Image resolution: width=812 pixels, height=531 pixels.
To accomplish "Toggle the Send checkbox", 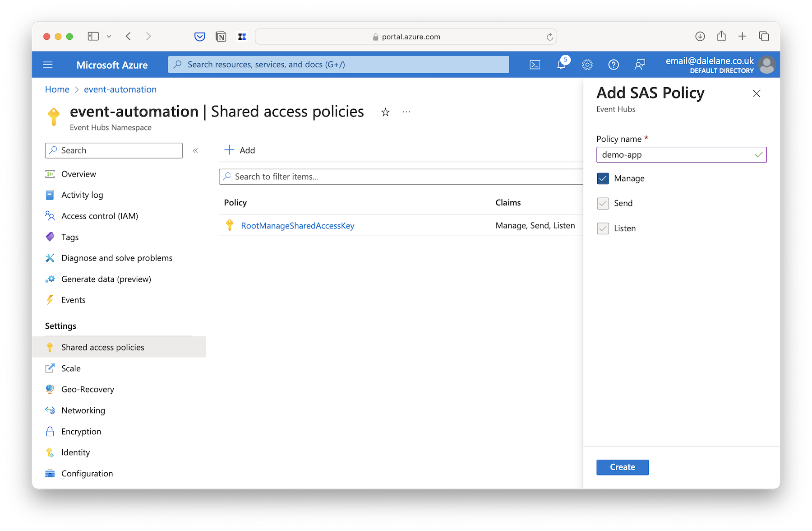I will pos(603,203).
